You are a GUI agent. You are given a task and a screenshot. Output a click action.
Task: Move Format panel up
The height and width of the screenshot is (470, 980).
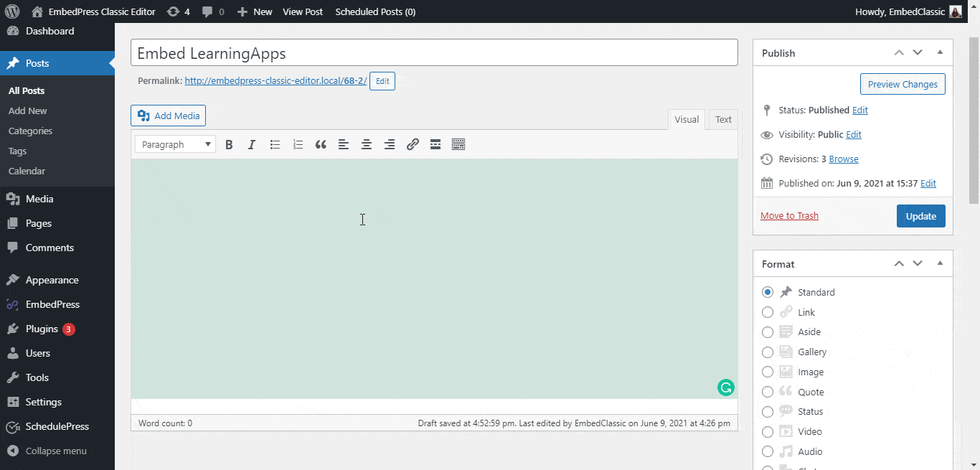(x=899, y=263)
